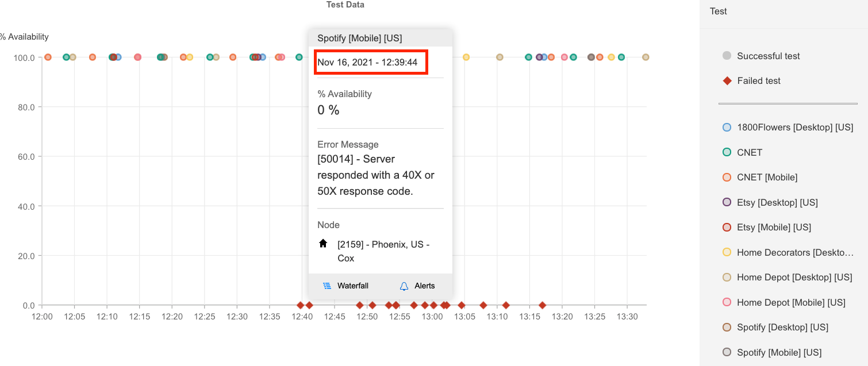
Task: Click the Failed test diamond legend icon
Action: tap(727, 81)
